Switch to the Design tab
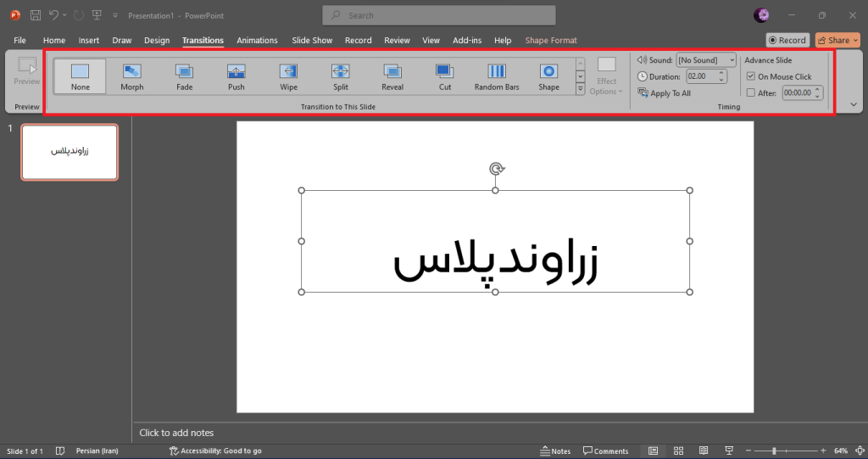This screenshot has height=459, width=868. click(157, 40)
